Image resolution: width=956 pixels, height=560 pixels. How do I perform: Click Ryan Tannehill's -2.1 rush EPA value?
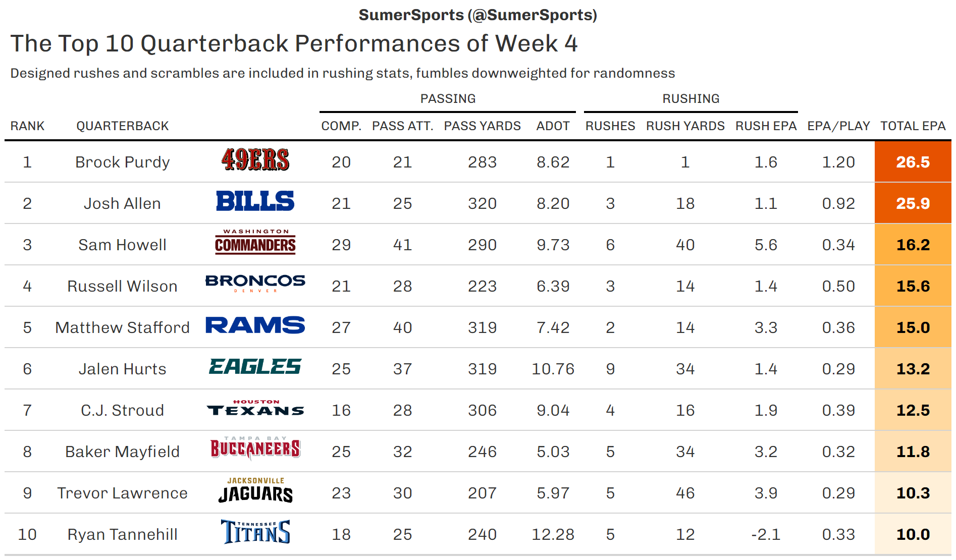(x=766, y=535)
